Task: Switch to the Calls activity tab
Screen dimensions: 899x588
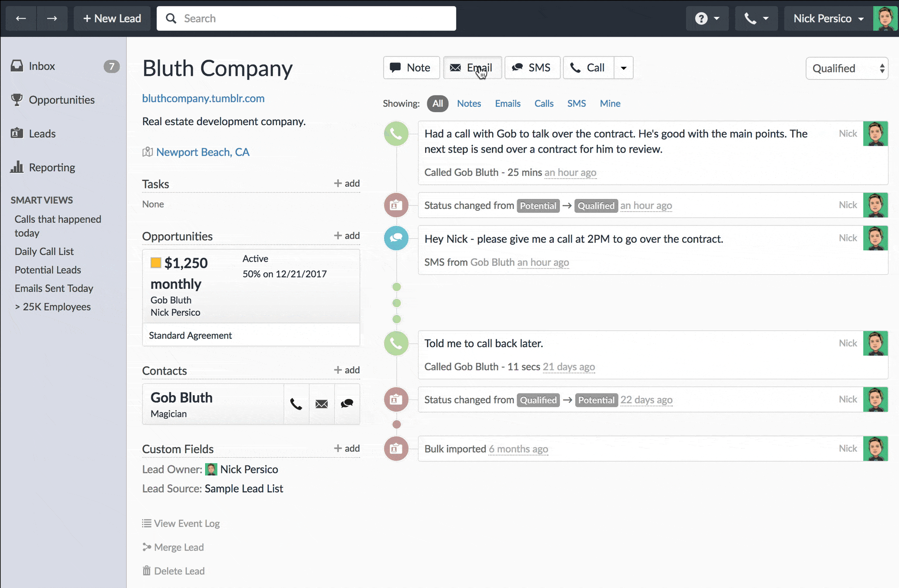Action: (544, 103)
